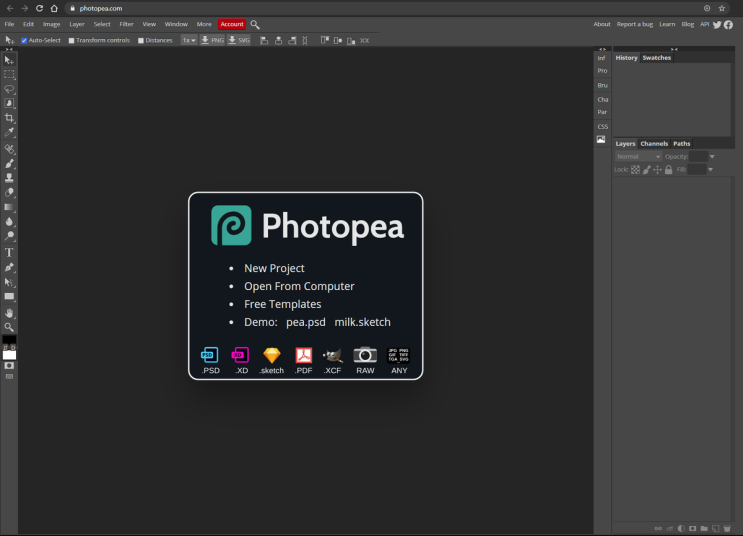Viewport: 743px width, 536px height.
Task: Expand the narrow side column arrows above Inf
Action: point(602,49)
